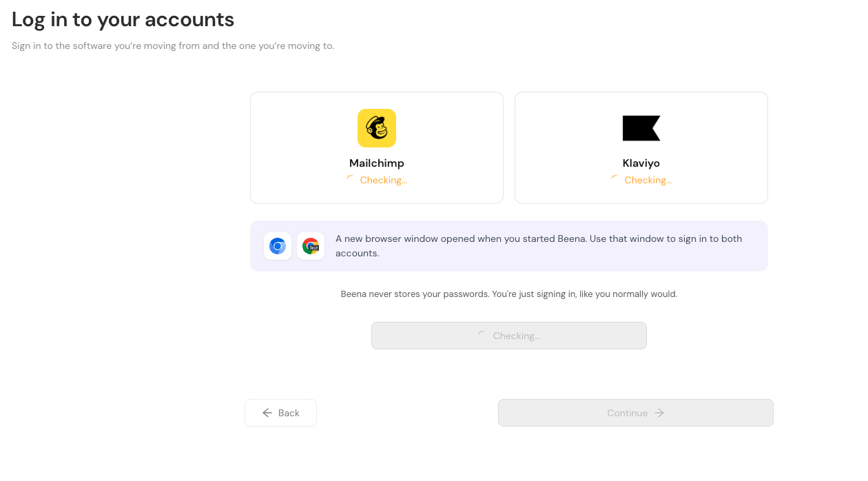
Task: Click the spinner beside Klaviyo's Checking status
Action: pyautogui.click(x=614, y=178)
